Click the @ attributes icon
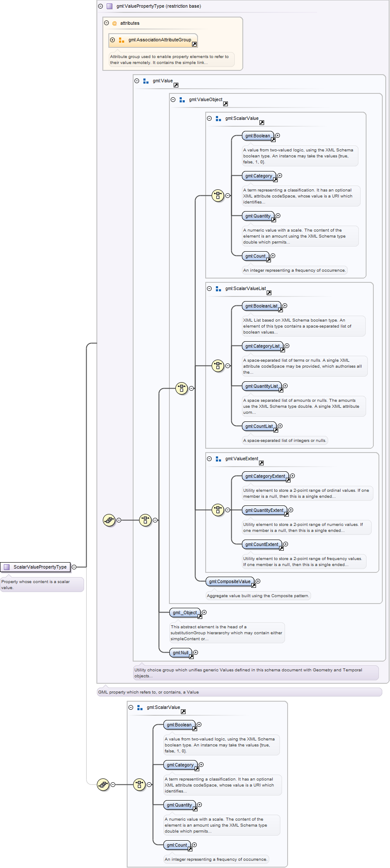Viewport: 390px width, 868px height. click(x=114, y=23)
